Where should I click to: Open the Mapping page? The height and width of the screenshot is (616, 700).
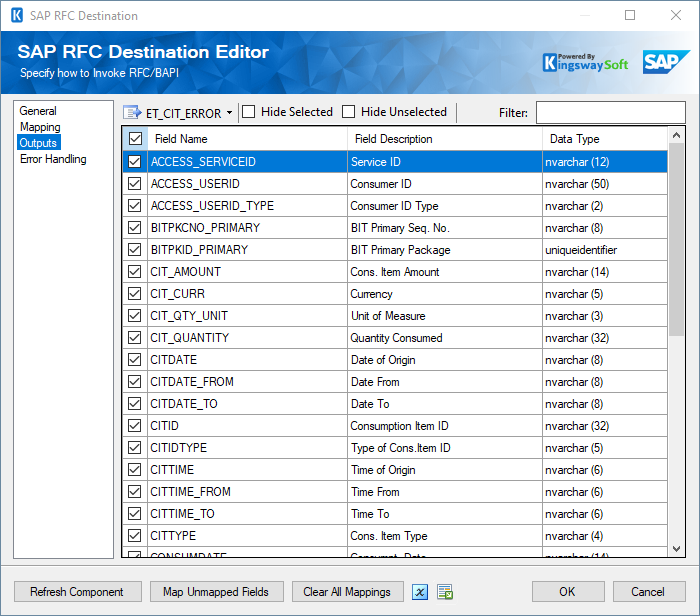pyautogui.click(x=40, y=127)
